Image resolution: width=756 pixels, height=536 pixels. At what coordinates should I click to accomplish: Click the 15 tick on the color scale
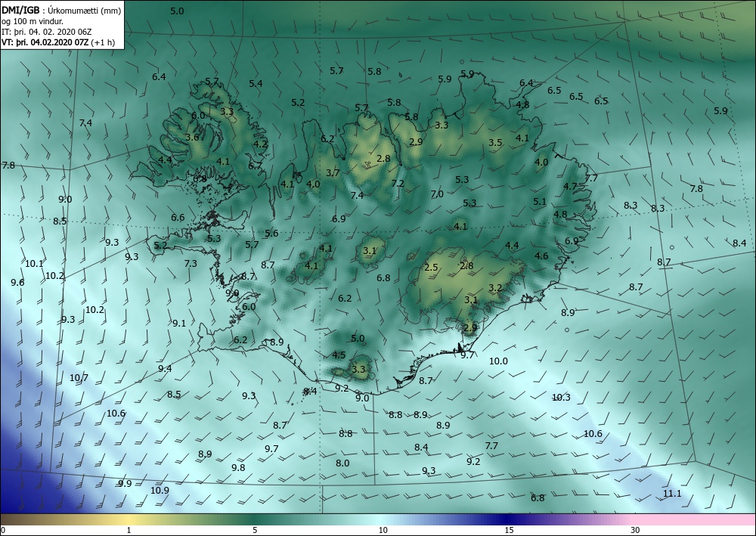coord(509,530)
